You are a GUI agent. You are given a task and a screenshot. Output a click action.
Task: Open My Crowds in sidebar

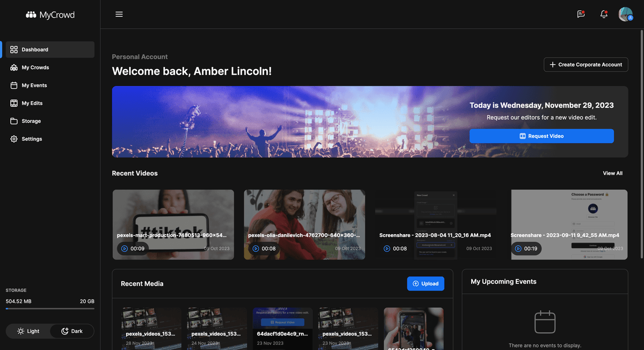[35, 68]
